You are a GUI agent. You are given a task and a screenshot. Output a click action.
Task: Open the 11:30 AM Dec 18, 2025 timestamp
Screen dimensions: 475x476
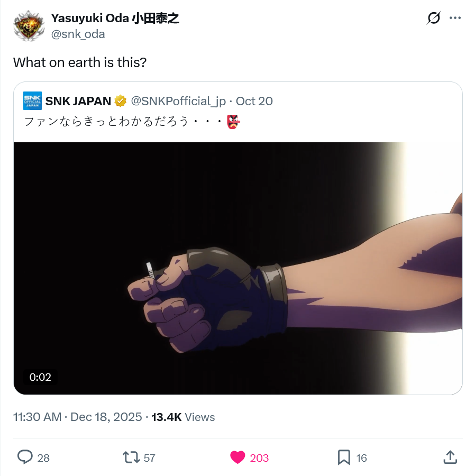(x=77, y=417)
